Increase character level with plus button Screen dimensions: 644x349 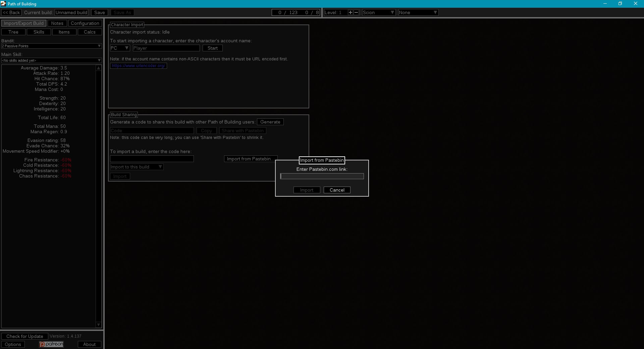(350, 12)
